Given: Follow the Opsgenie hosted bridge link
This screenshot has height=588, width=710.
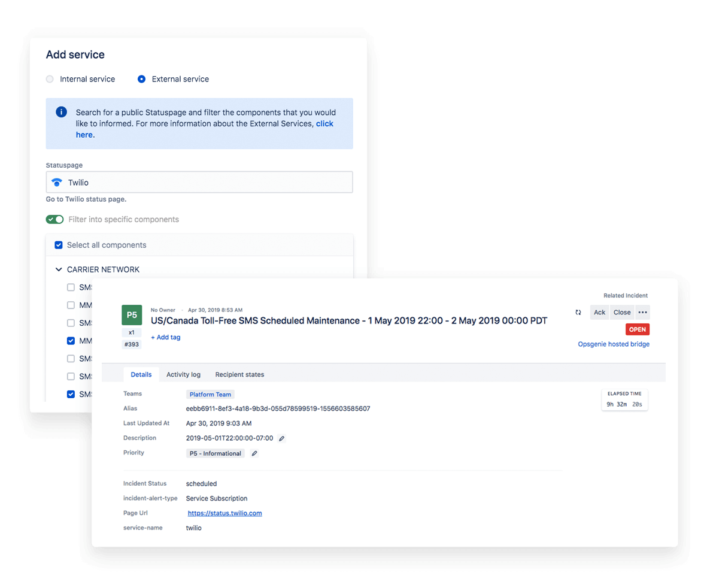Looking at the screenshot, I should [x=613, y=344].
